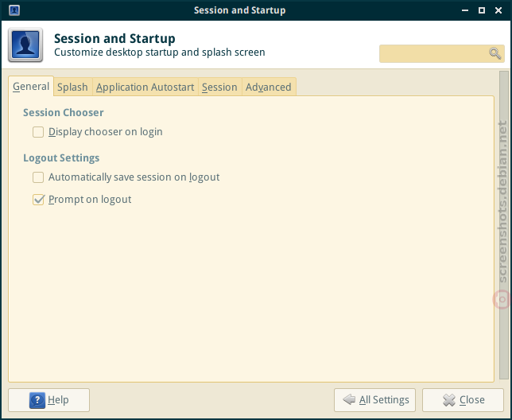
Task: Click the window menu icon in title bar
Action: click(x=14, y=10)
